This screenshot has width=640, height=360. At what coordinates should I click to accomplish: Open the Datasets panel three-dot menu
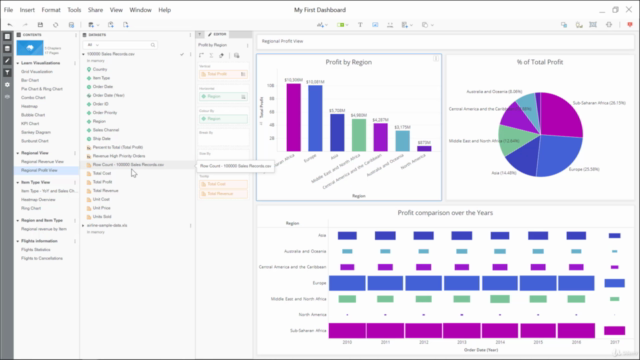tap(190, 35)
